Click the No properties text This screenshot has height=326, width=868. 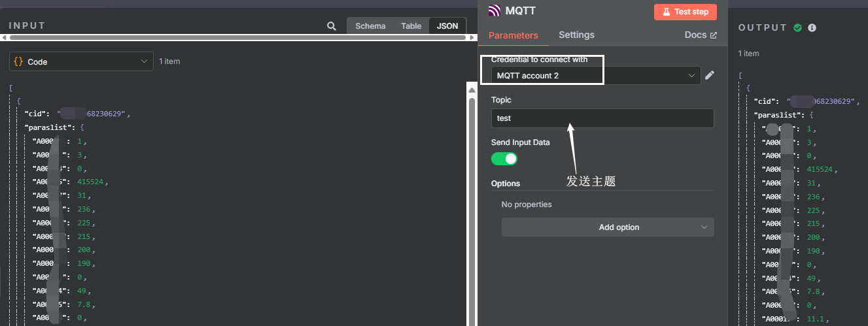(527, 204)
